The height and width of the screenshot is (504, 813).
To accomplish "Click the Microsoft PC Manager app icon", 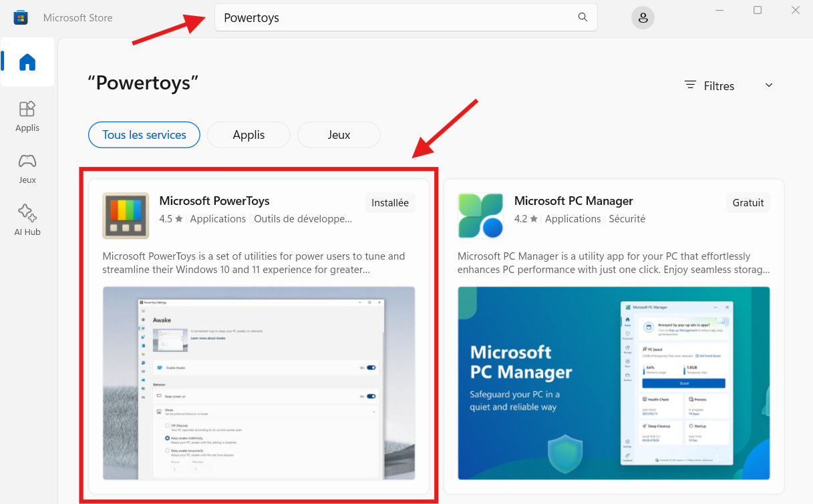I will click(x=480, y=216).
